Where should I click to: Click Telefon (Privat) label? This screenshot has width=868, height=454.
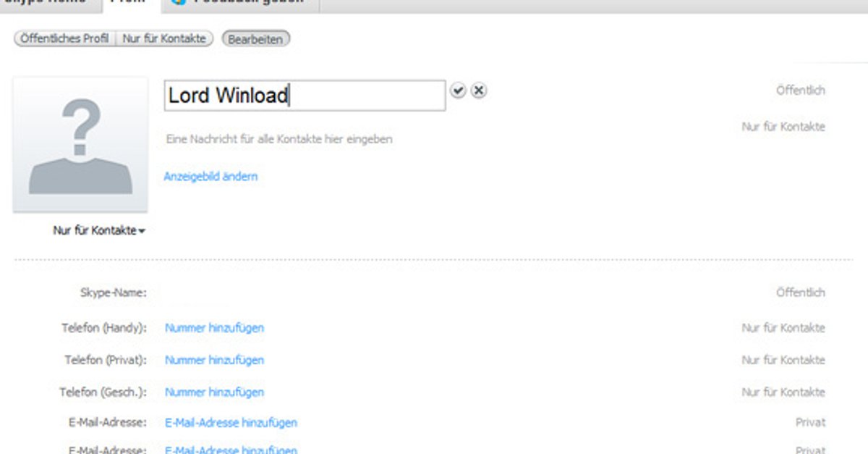click(x=106, y=360)
